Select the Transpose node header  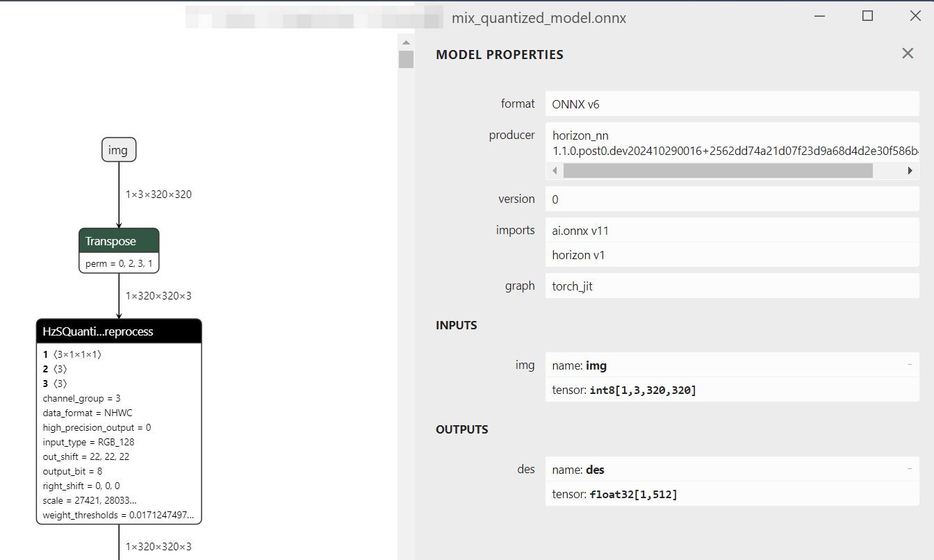point(119,241)
